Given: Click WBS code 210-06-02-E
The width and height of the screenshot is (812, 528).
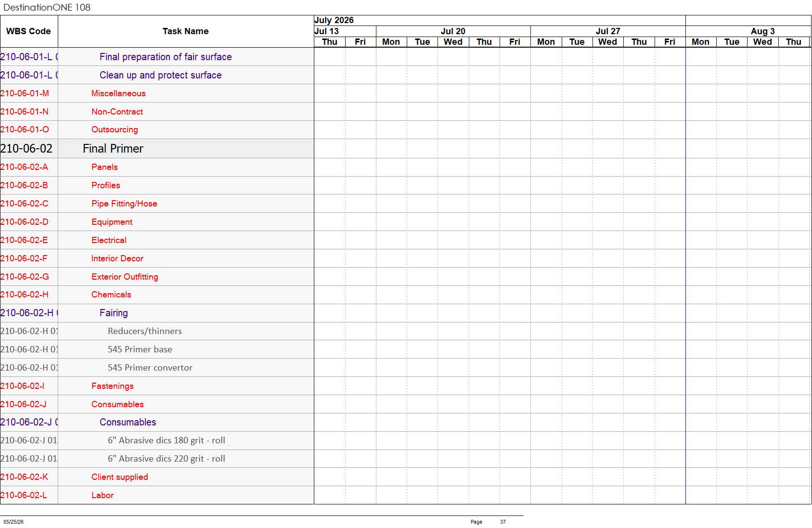Looking at the screenshot, I should (x=24, y=240).
